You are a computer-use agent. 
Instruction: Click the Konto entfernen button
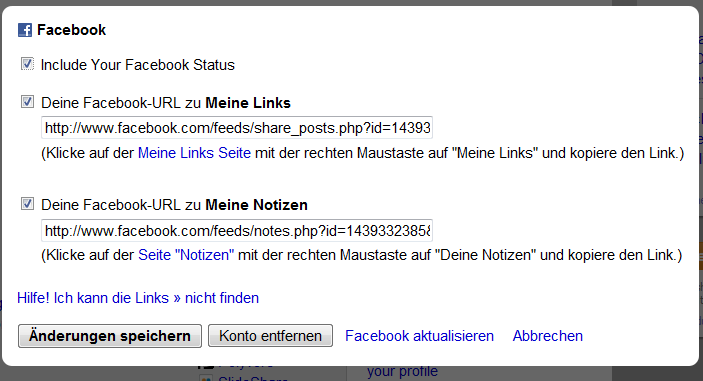pos(270,336)
